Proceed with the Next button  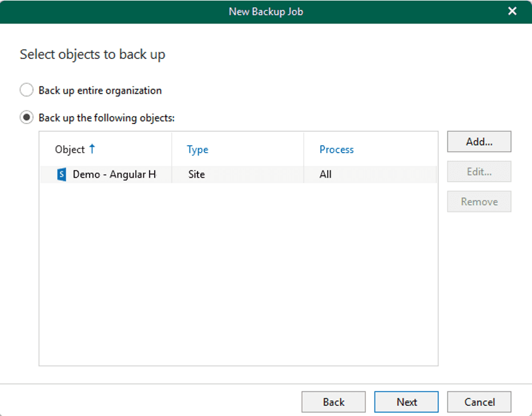(x=406, y=402)
